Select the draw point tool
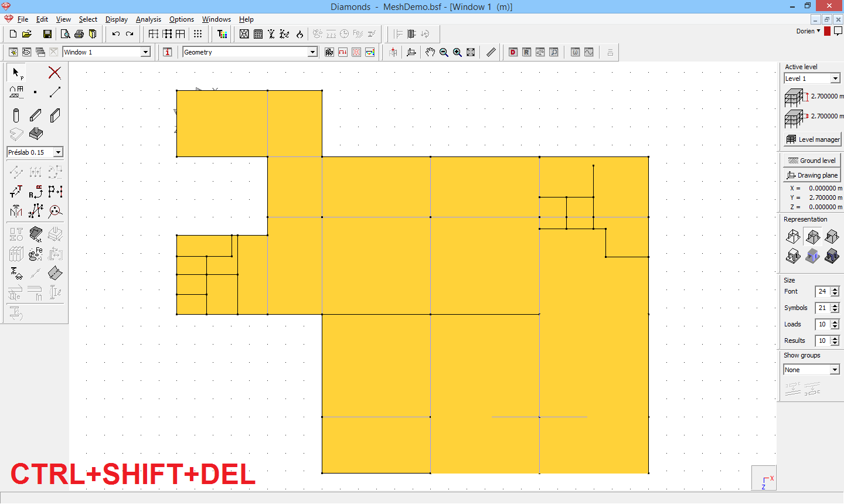 pyautogui.click(x=35, y=92)
